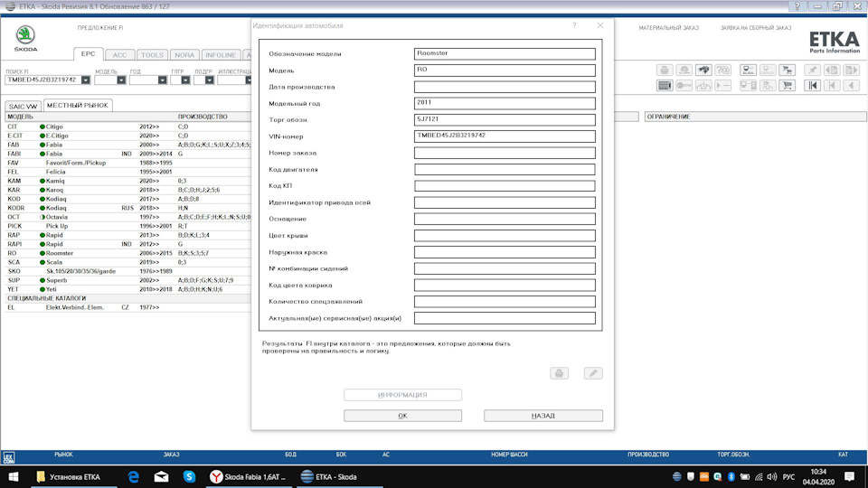
Task: Open the notification center icon
Action: [849, 476]
